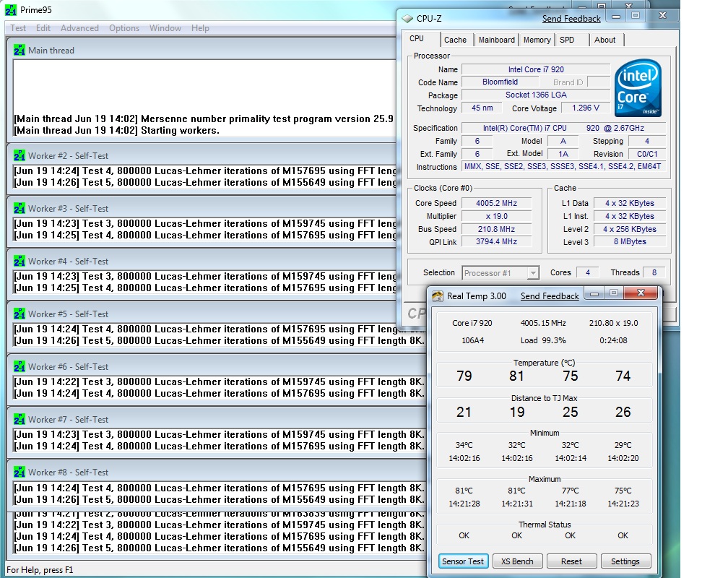Open the Window menu in Prime95

(x=165, y=28)
